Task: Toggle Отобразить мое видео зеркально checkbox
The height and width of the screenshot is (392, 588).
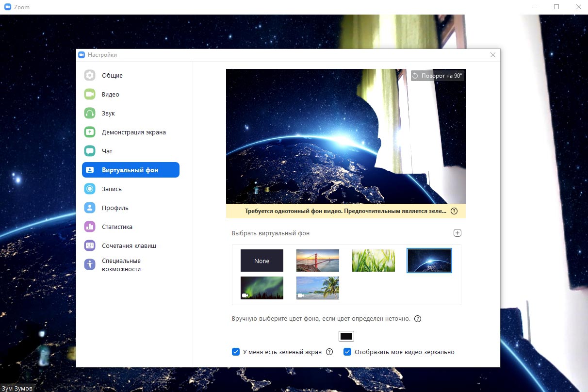Action: [347, 352]
